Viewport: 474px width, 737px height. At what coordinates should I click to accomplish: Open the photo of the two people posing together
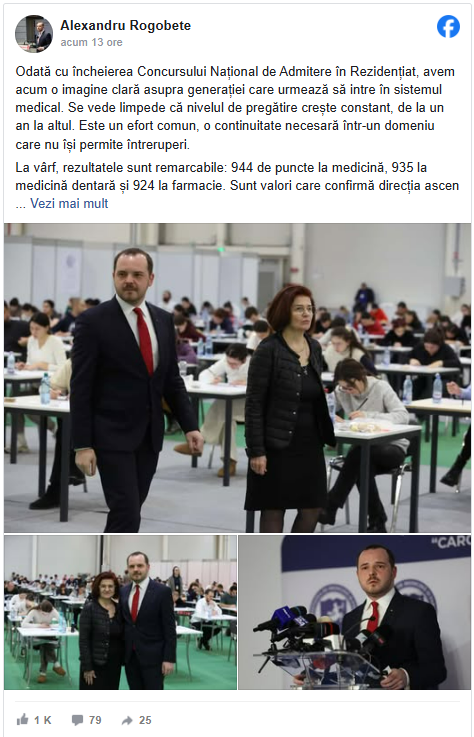[120, 612]
